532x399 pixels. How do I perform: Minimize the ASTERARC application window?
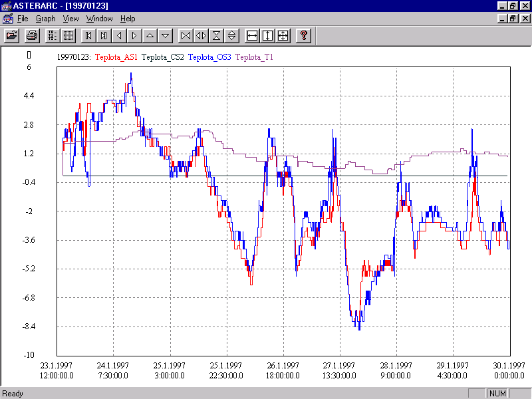(x=503, y=6)
